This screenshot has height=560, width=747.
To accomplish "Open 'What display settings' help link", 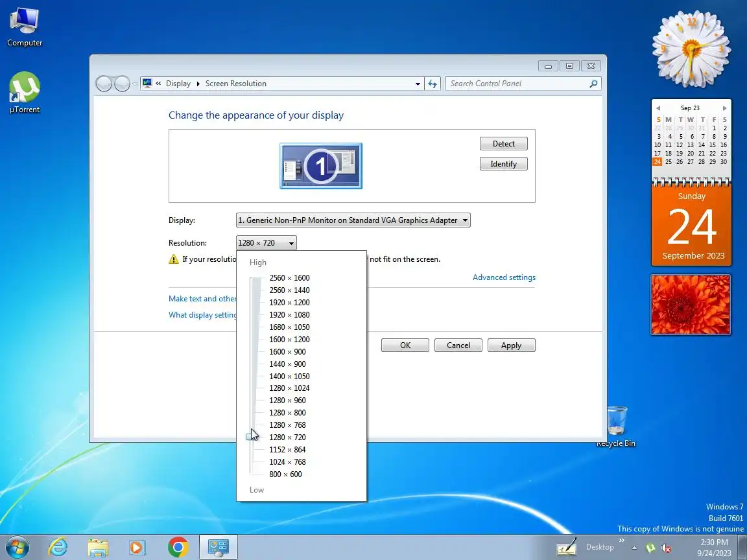I will click(202, 315).
